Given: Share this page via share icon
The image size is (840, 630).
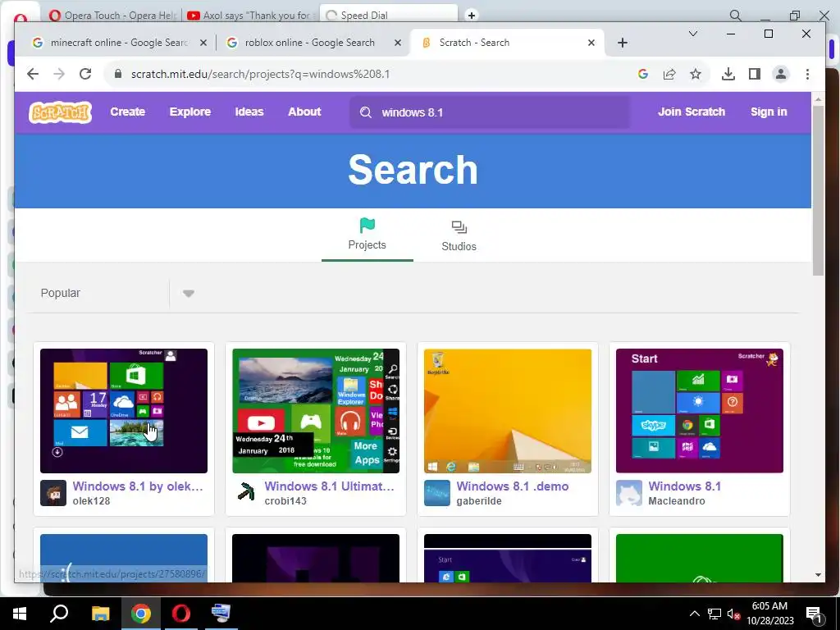Looking at the screenshot, I should [669, 74].
